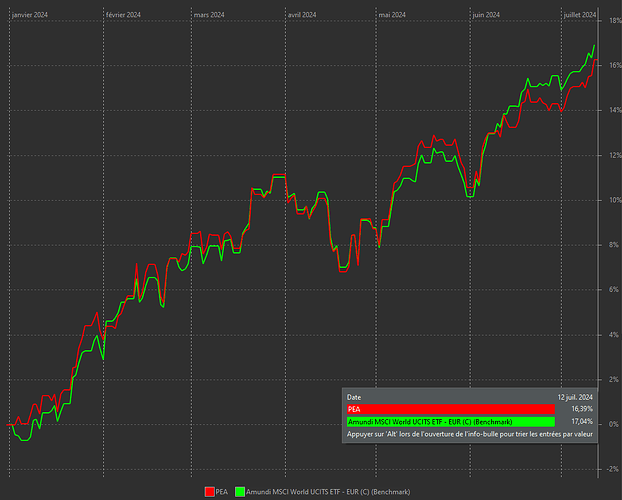Click the 8% y-axis label

614,245
